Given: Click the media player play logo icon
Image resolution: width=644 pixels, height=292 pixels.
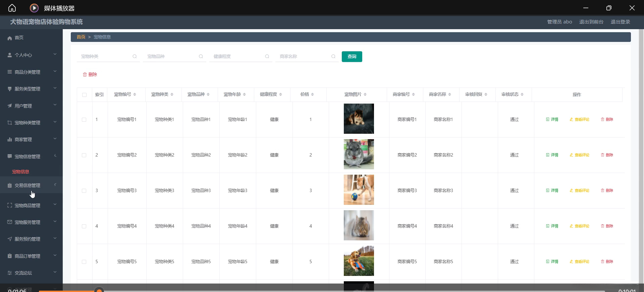Looking at the screenshot, I should pos(34,8).
